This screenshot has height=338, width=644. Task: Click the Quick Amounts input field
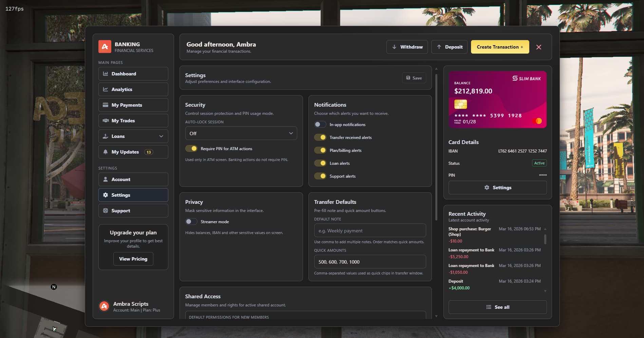[370, 262]
